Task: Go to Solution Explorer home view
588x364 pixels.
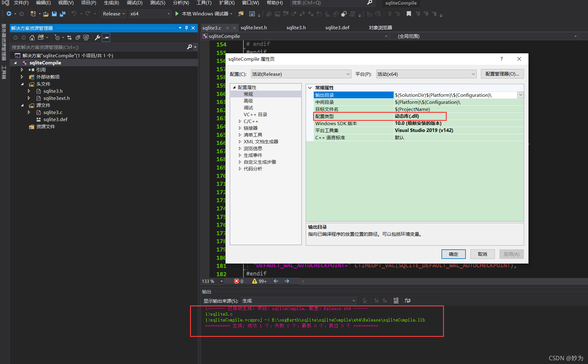Action: (32, 38)
